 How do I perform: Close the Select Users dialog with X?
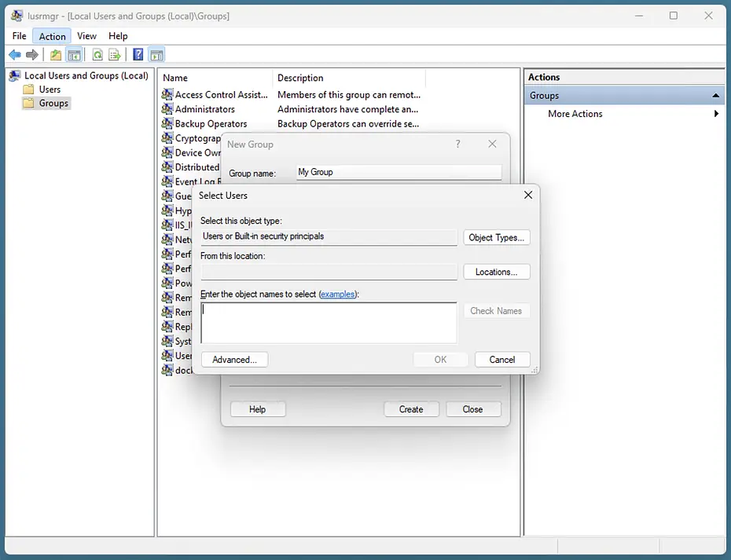click(x=527, y=195)
